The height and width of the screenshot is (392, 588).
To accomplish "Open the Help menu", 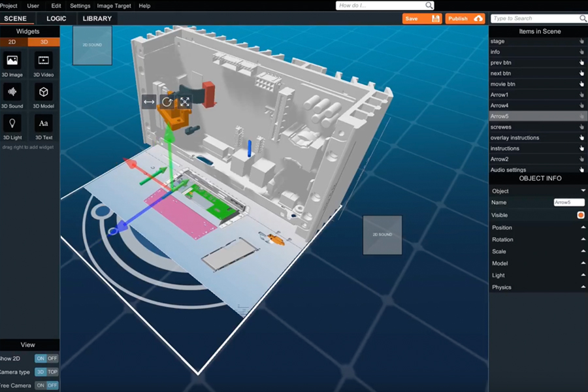I will coord(144,6).
